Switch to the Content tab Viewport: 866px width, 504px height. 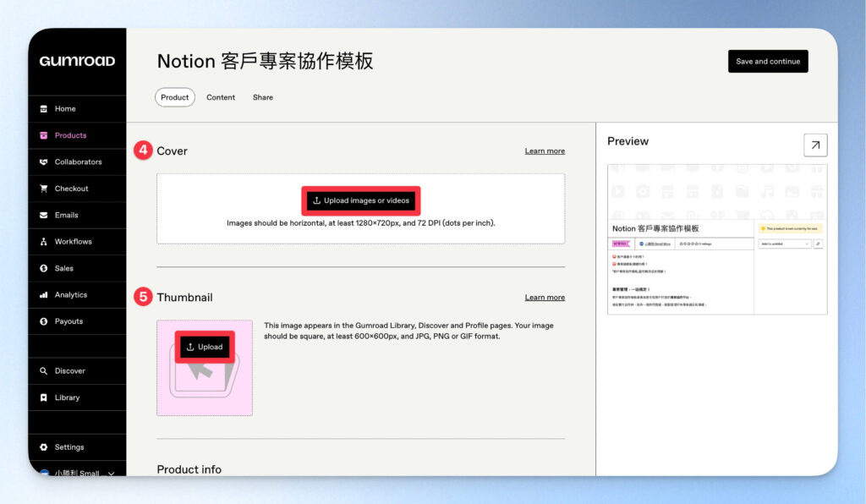tap(221, 97)
